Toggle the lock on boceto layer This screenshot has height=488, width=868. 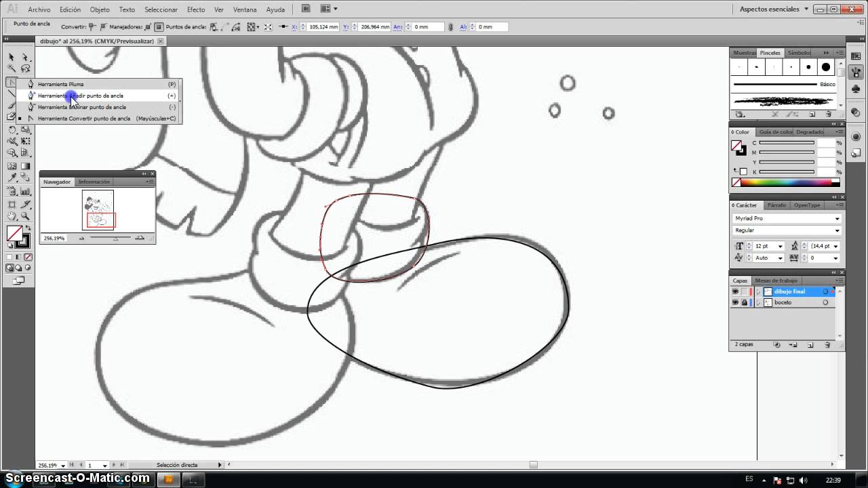744,302
